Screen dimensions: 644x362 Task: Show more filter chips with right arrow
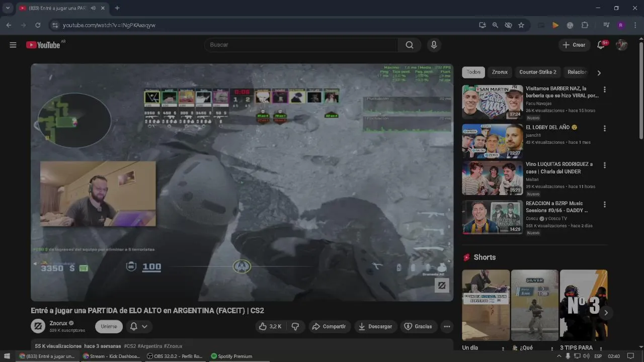click(599, 72)
